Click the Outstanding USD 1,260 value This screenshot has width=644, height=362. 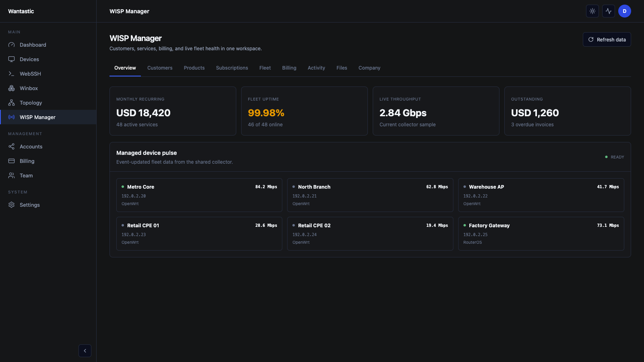[x=535, y=113]
